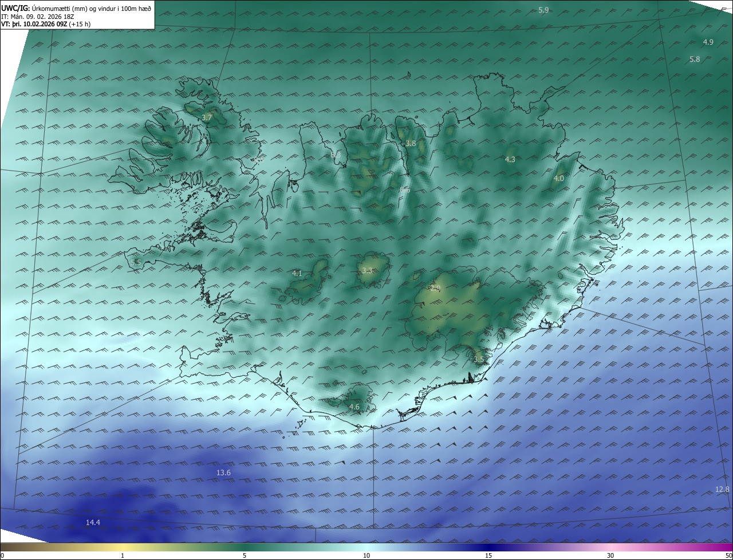This screenshot has width=733, height=560.
Task: Click the 5.8 value label
Action: tap(695, 60)
